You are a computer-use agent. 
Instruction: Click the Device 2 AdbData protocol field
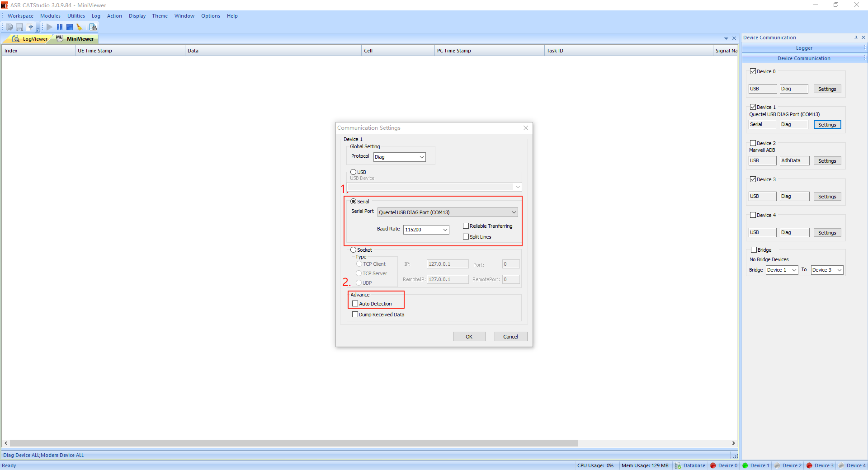point(794,161)
